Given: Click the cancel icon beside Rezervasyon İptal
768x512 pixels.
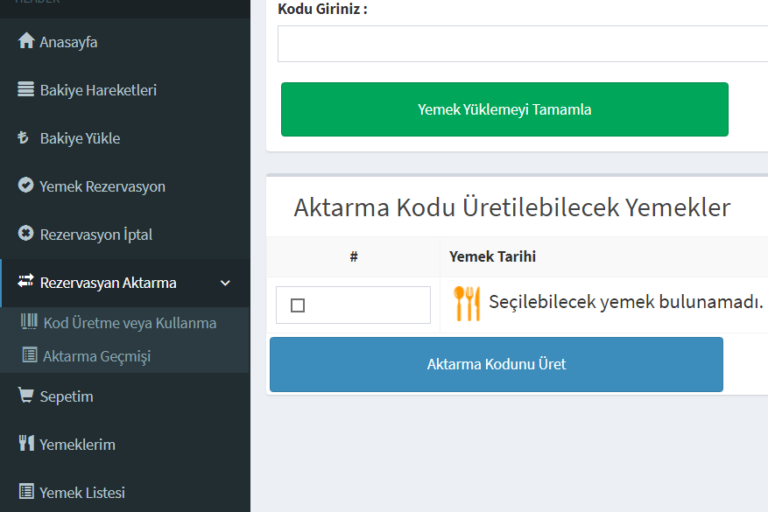Looking at the screenshot, I should 27,234.
